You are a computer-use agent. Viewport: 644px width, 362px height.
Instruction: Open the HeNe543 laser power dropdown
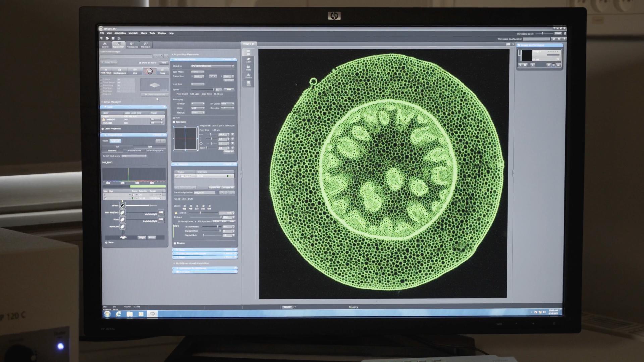[x=157, y=119]
